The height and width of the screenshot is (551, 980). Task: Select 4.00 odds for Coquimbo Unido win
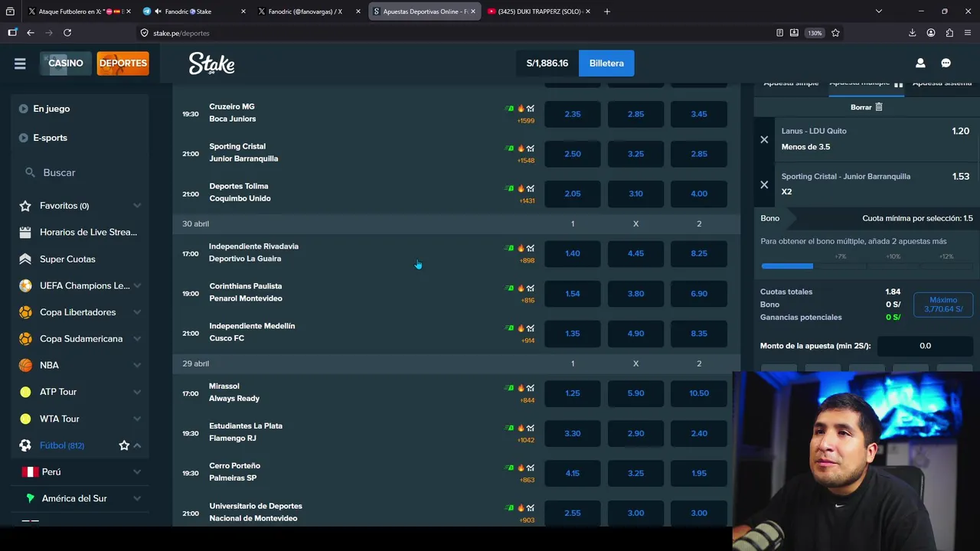pos(699,194)
